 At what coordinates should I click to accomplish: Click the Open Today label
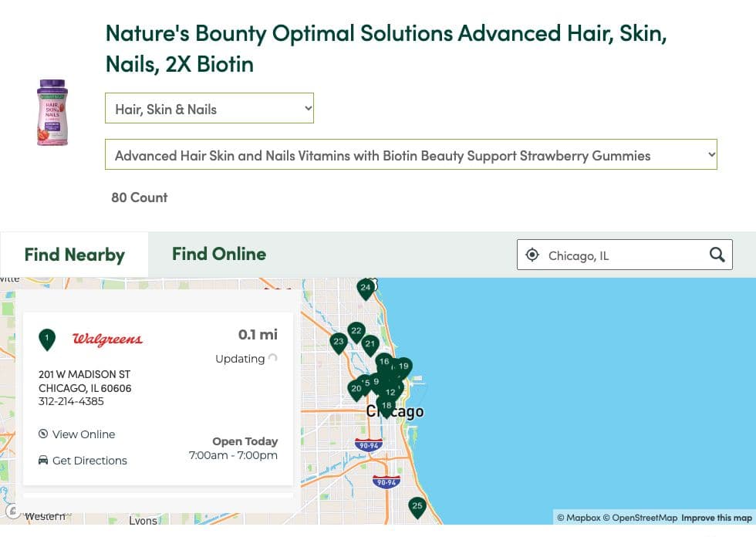[x=245, y=441]
